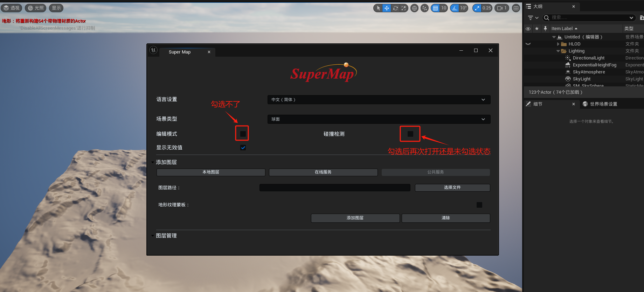Image resolution: width=644 pixels, height=292 pixels.
Task: Switch to the Rotate gizmo tool
Action: (x=395, y=8)
